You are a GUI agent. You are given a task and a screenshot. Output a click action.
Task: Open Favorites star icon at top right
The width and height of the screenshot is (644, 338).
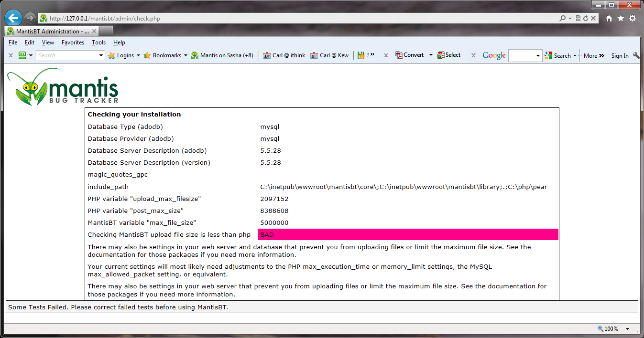point(621,19)
